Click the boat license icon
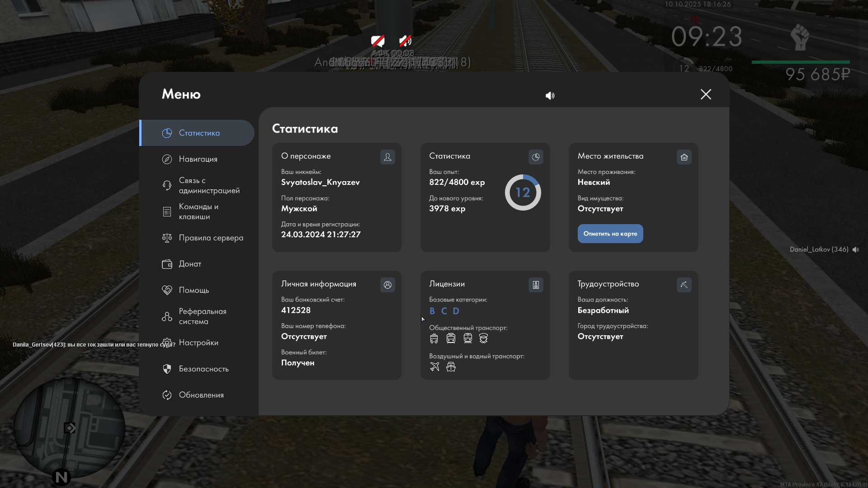 pyautogui.click(x=451, y=367)
